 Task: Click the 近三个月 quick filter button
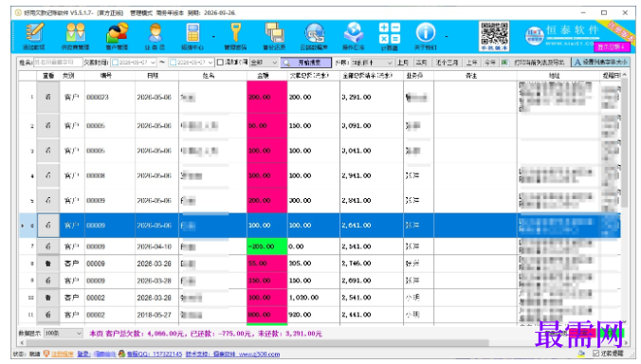click(x=446, y=63)
